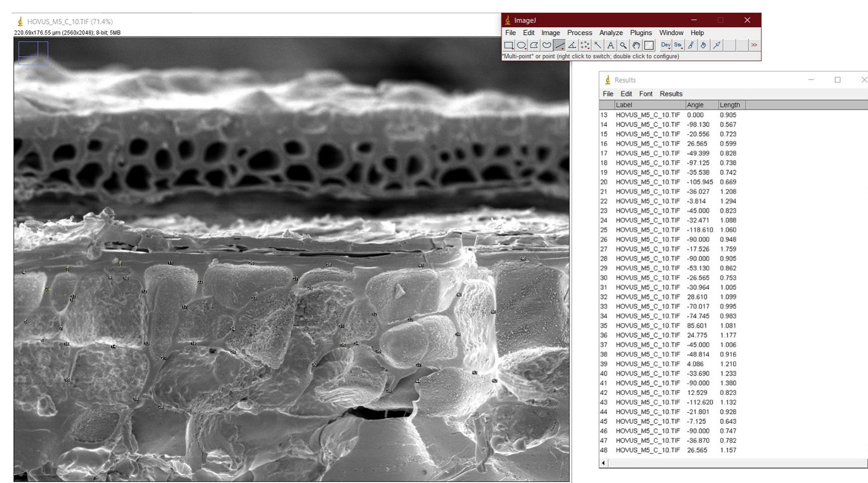Open File menu in Results window
The image size is (868, 483).
608,94
